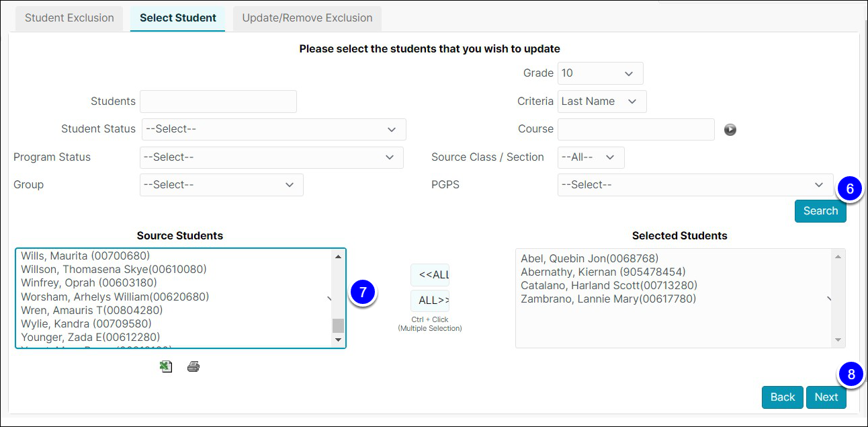The image size is (868, 427).
Task: Click the Next button
Action: point(826,397)
